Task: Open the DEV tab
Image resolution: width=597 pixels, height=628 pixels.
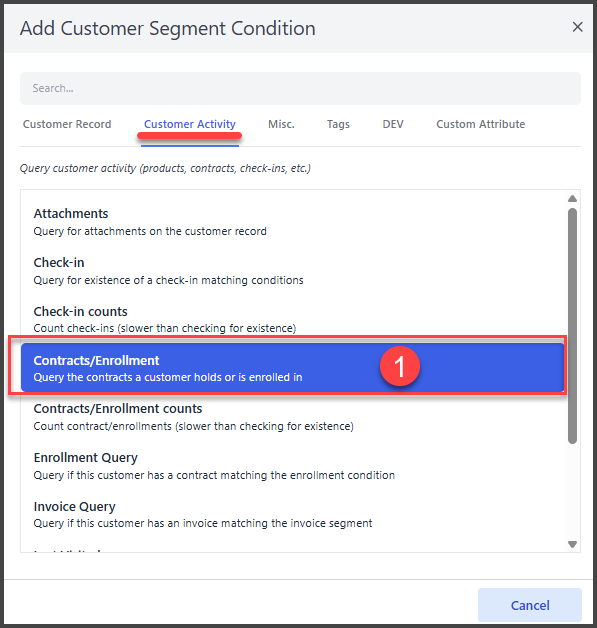Action: click(x=393, y=124)
